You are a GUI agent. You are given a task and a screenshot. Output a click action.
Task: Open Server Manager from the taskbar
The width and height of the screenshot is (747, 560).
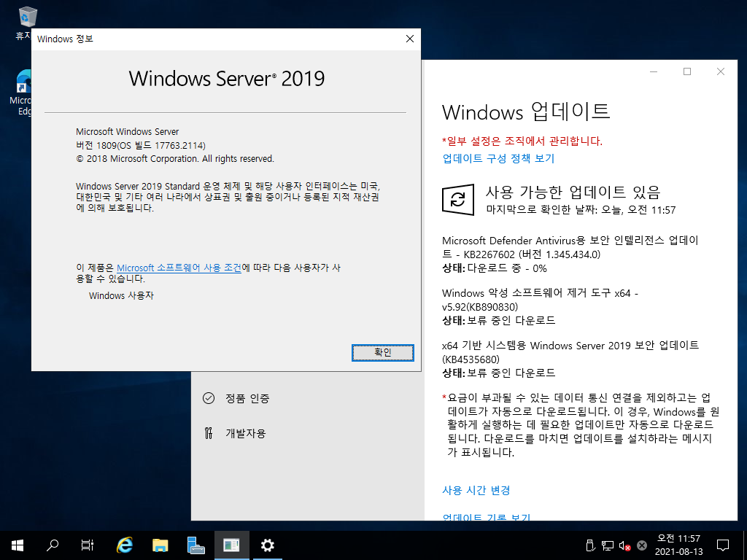[x=196, y=545]
